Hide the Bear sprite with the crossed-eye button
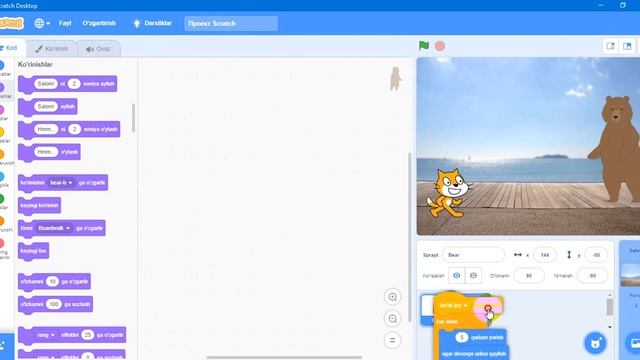This screenshot has width=640, height=360. [x=473, y=276]
